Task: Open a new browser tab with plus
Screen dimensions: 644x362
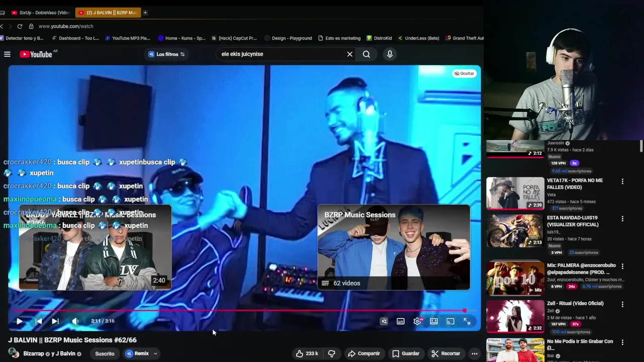Action: (145, 13)
